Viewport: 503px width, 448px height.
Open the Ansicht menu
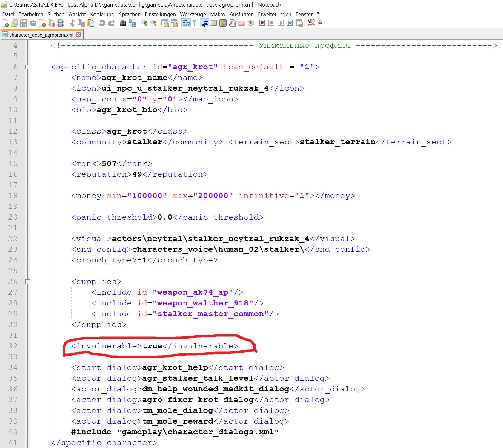pos(77,14)
